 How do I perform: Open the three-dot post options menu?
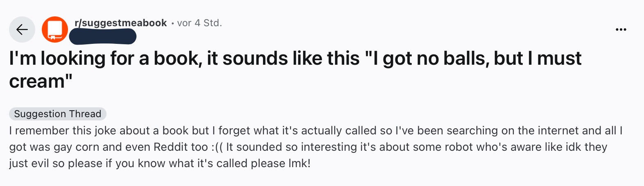[x=621, y=29]
